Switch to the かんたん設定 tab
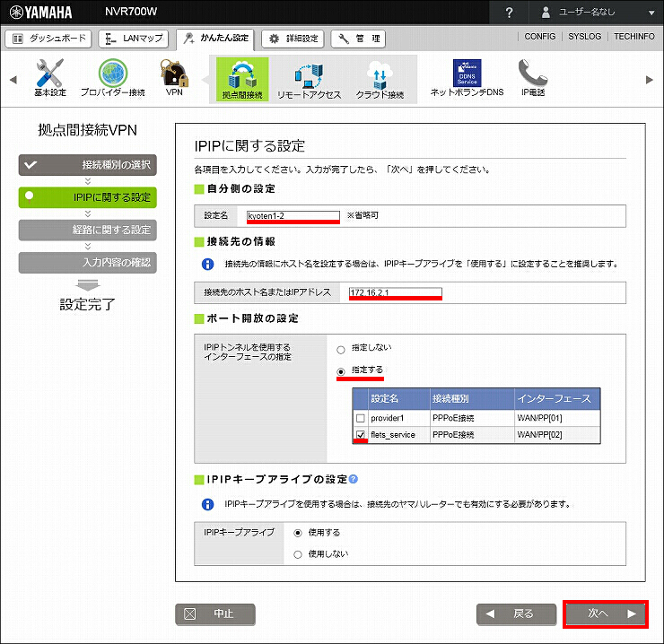 point(215,39)
